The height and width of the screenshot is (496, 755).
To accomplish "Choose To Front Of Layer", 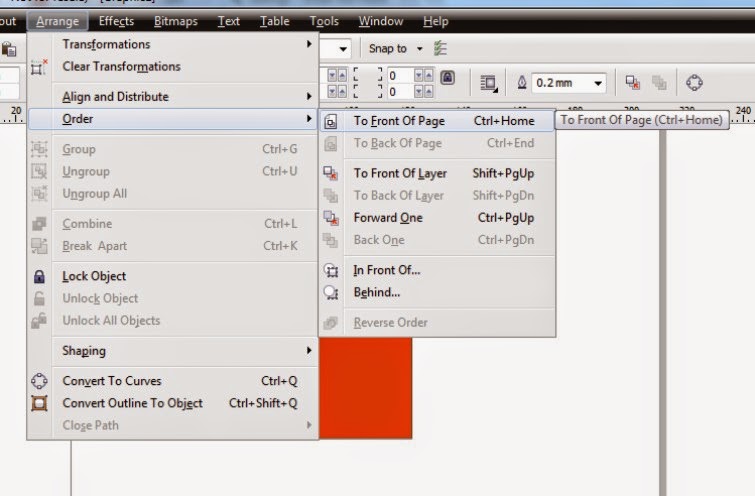I will coord(437,173).
